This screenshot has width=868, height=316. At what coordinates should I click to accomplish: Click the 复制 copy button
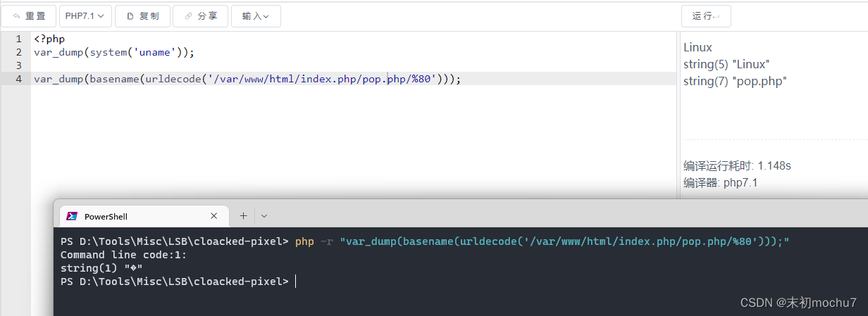(x=142, y=15)
